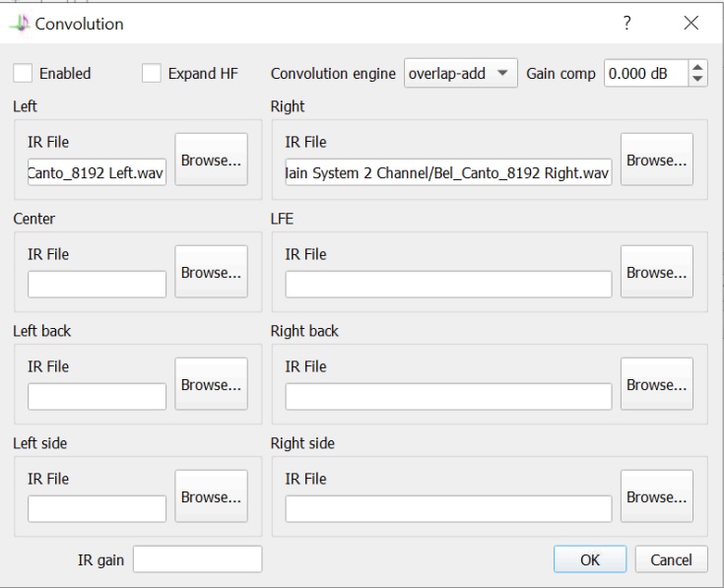Tick the Expand HF checkbox
724x588 pixels.
click(152, 74)
